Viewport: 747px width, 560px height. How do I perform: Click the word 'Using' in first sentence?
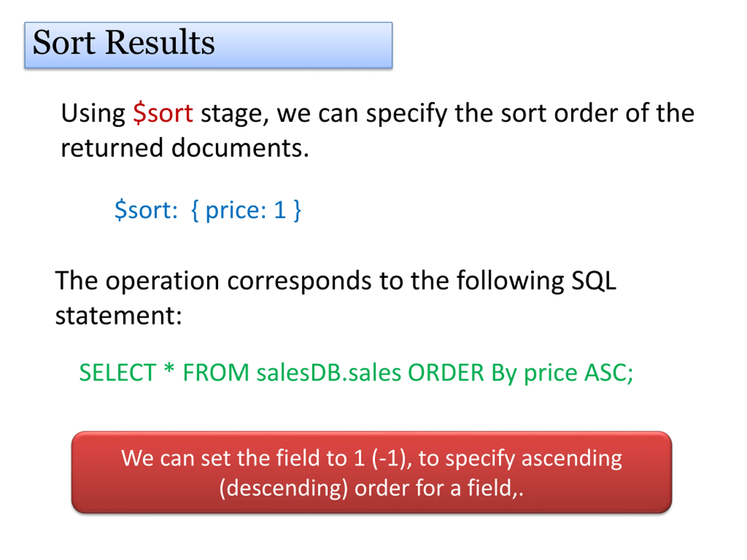click(x=93, y=114)
